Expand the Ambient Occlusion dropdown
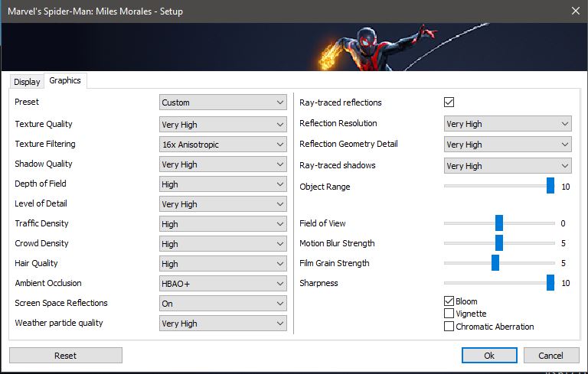Image resolution: width=588 pixels, height=374 pixels. pos(223,284)
